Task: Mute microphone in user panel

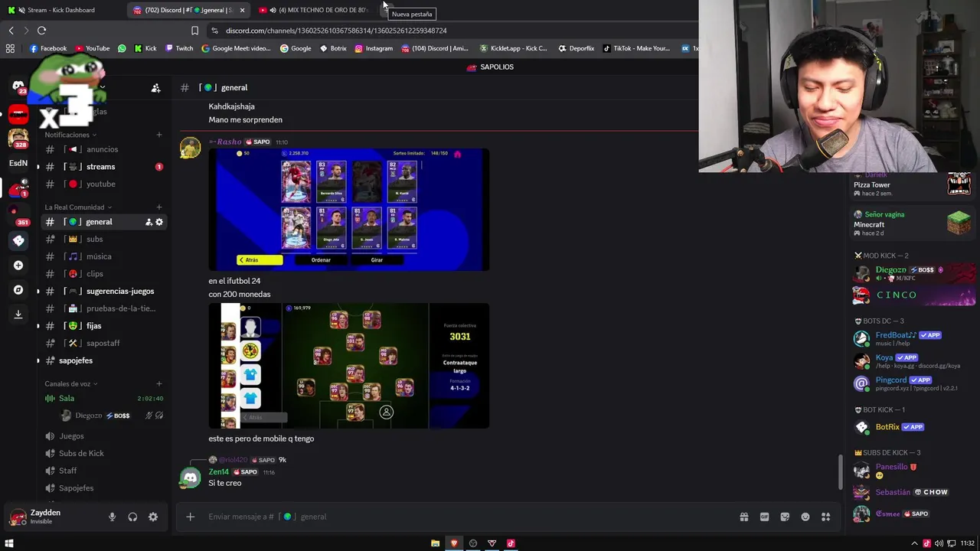Action: [112, 517]
